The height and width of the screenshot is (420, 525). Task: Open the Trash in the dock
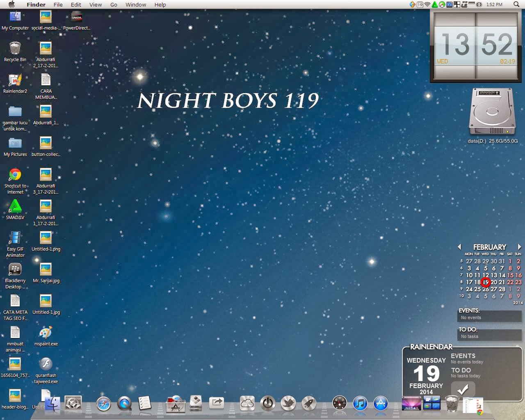452,404
